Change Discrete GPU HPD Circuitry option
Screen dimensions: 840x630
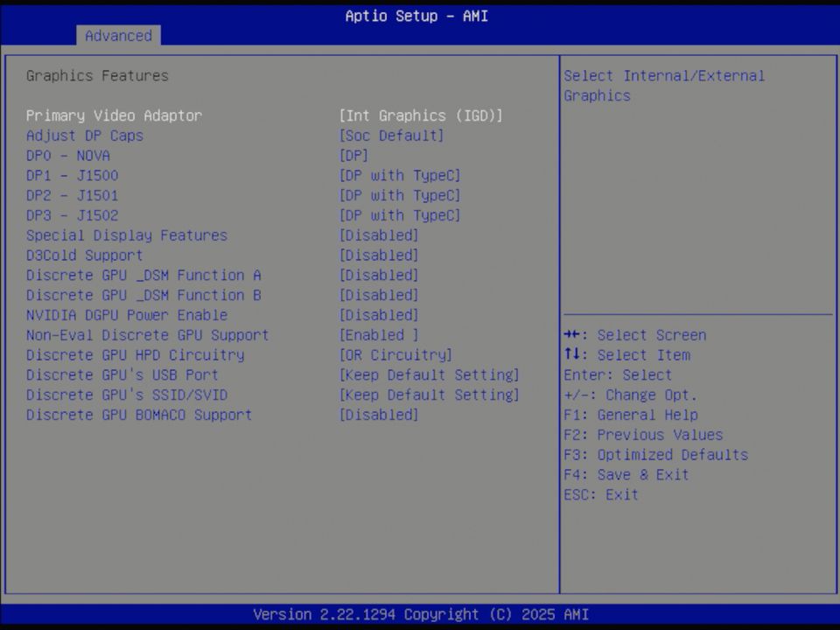pyautogui.click(x=136, y=355)
